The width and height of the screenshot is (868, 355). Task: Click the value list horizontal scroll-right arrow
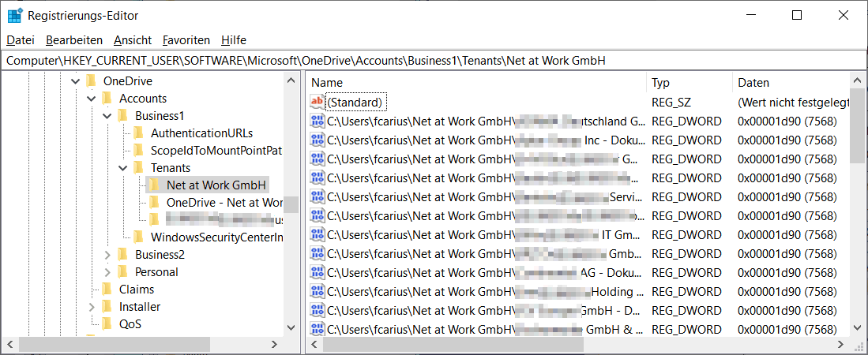[841, 345]
